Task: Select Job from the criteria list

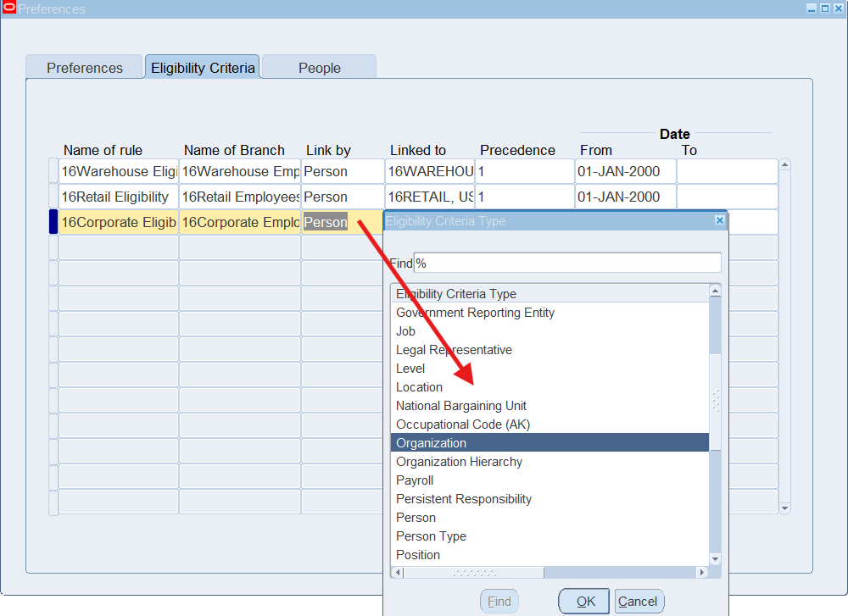Action: pos(404,331)
